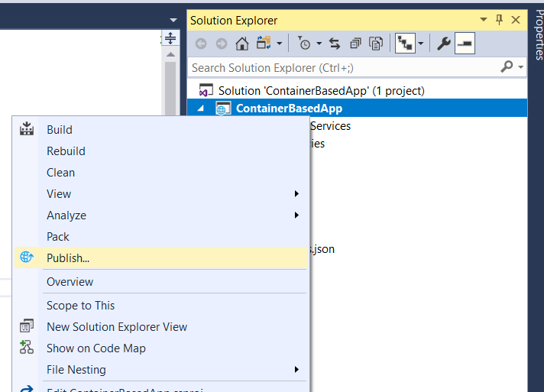Choose Rebuild from the context menu

tap(160, 151)
